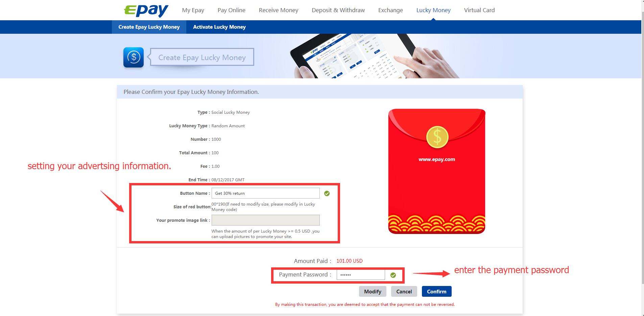
Task: Click the Fee value 1.00
Action: click(215, 166)
